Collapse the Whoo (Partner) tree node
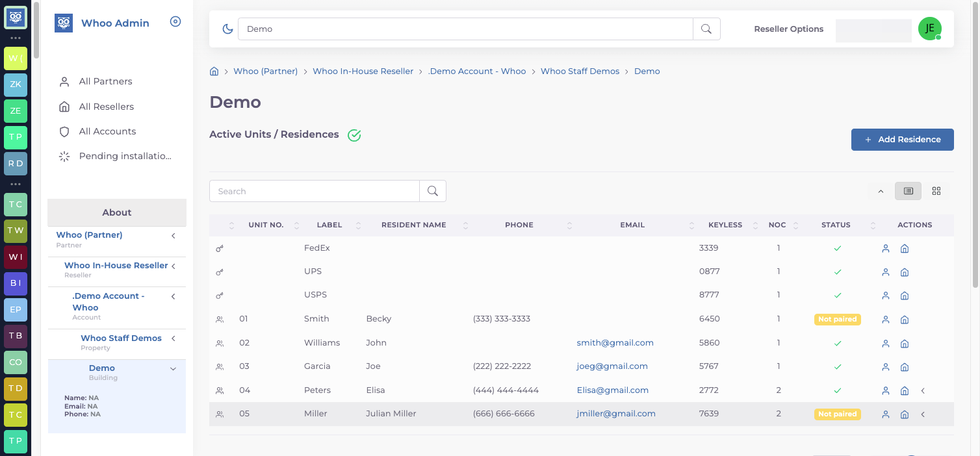This screenshot has width=980, height=456. [174, 236]
